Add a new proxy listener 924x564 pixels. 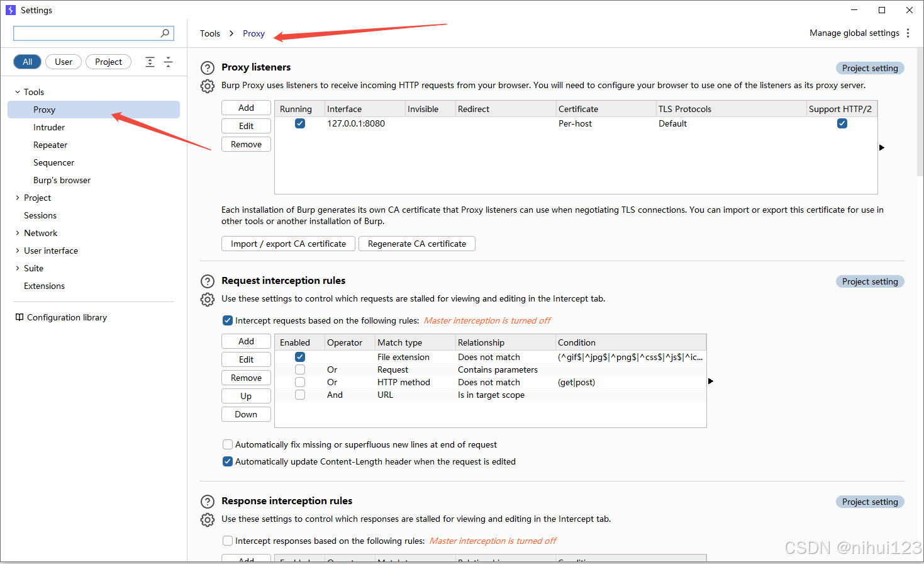pyautogui.click(x=246, y=108)
